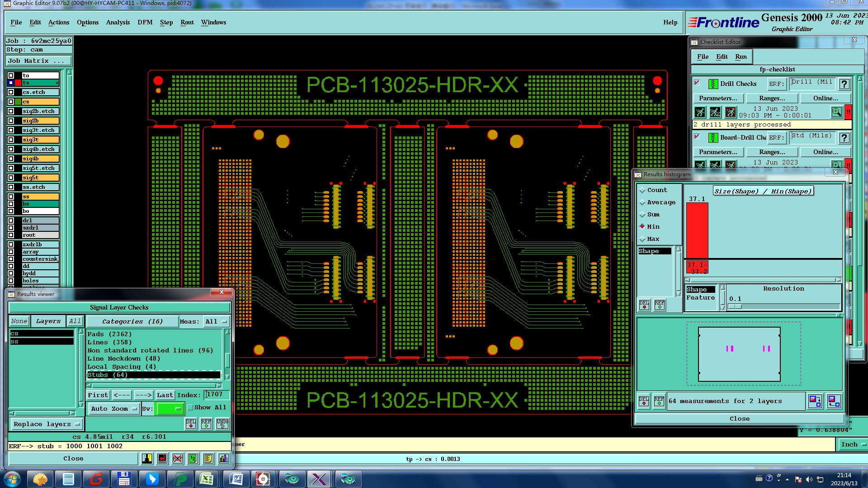Click magnifier icon in Drill Checks row
This screenshot has width=868, height=488.
pyautogui.click(x=836, y=112)
